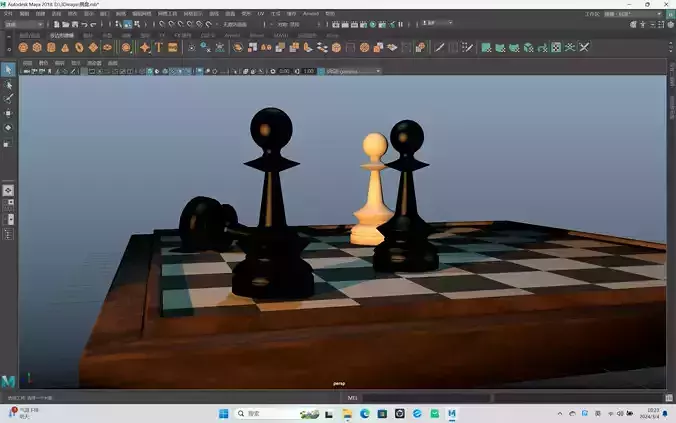
Task: Click the viewport exposure value field 0.00
Action: pyautogui.click(x=284, y=71)
